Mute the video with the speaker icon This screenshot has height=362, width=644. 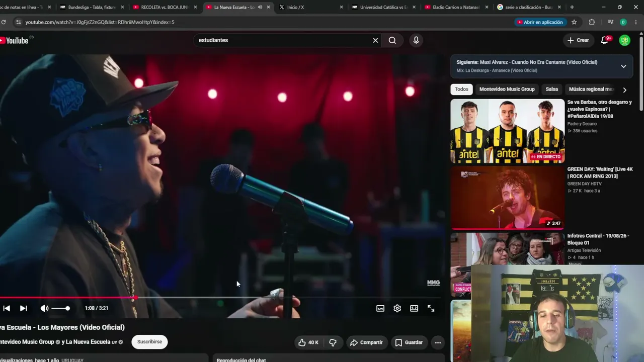coord(44,308)
